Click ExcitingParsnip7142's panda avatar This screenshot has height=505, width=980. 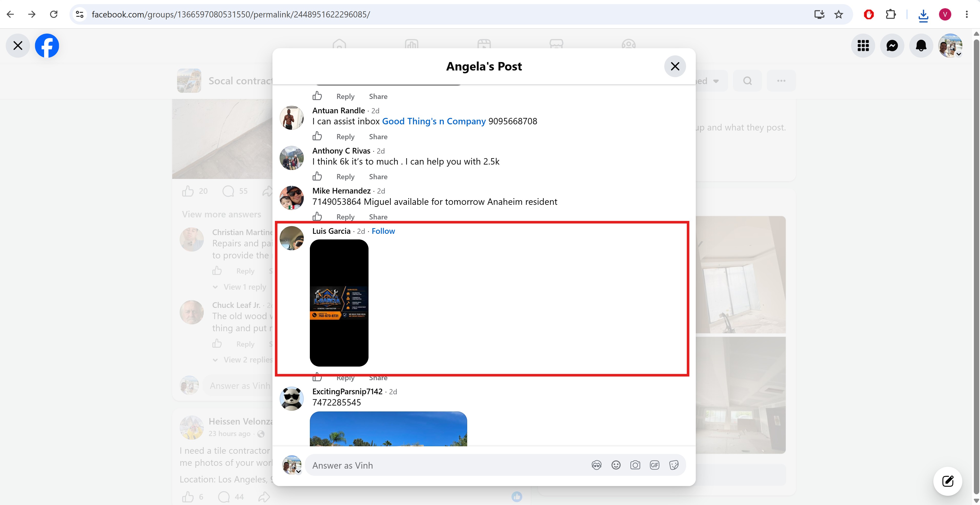coord(292,399)
